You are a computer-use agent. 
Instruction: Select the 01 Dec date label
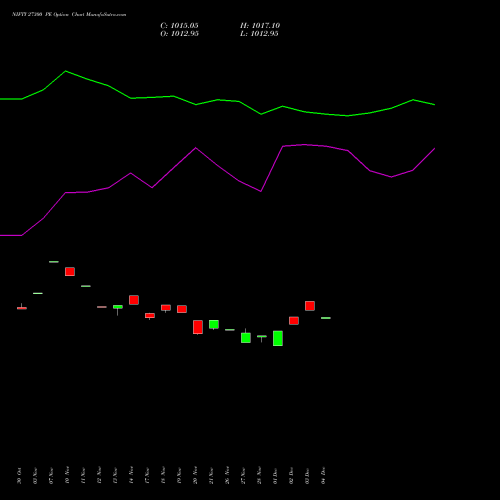click(275, 476)
